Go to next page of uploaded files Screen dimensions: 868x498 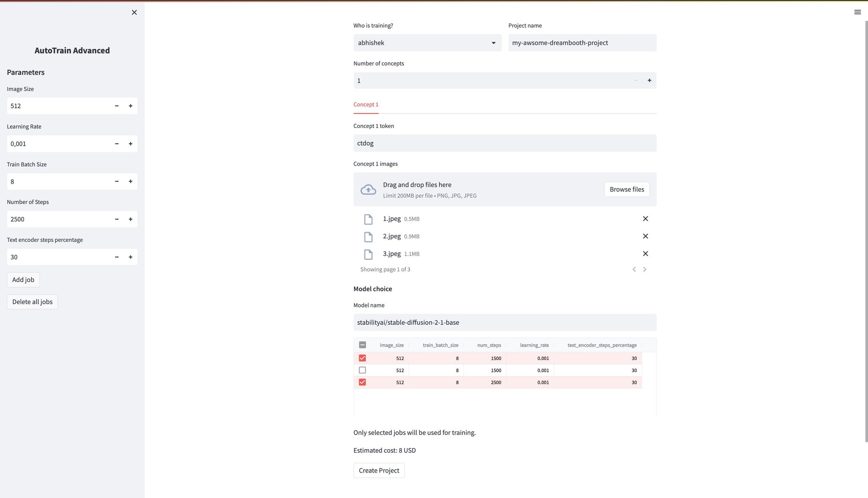(645, 269)
